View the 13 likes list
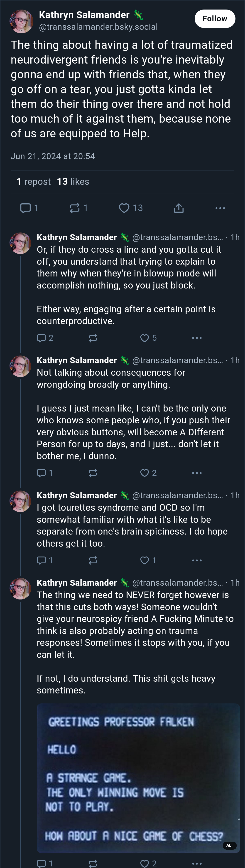 pos(73,182)
